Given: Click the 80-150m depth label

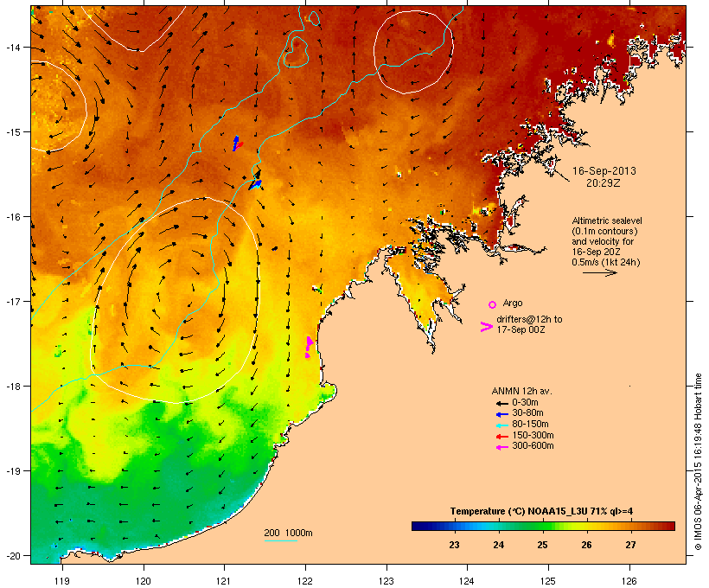Looking at the screenshot, I should 530,425.
